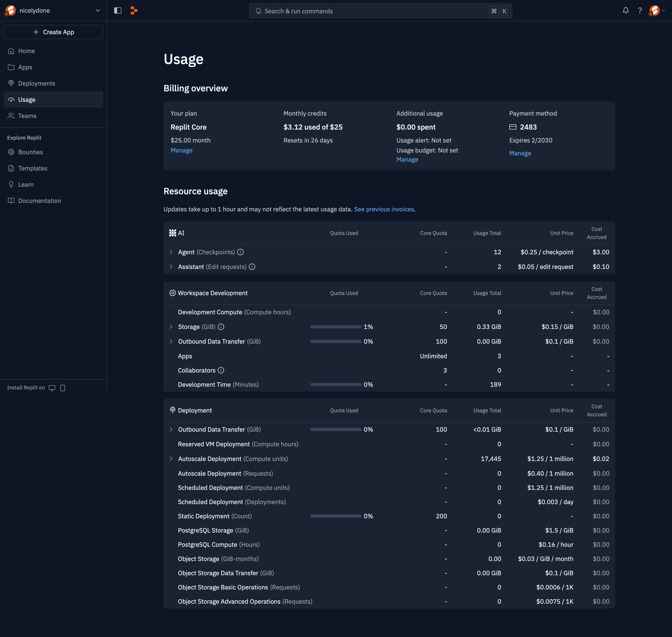Click Manage under Your plan
Screen dimensions: 672x637
(181, 150)
